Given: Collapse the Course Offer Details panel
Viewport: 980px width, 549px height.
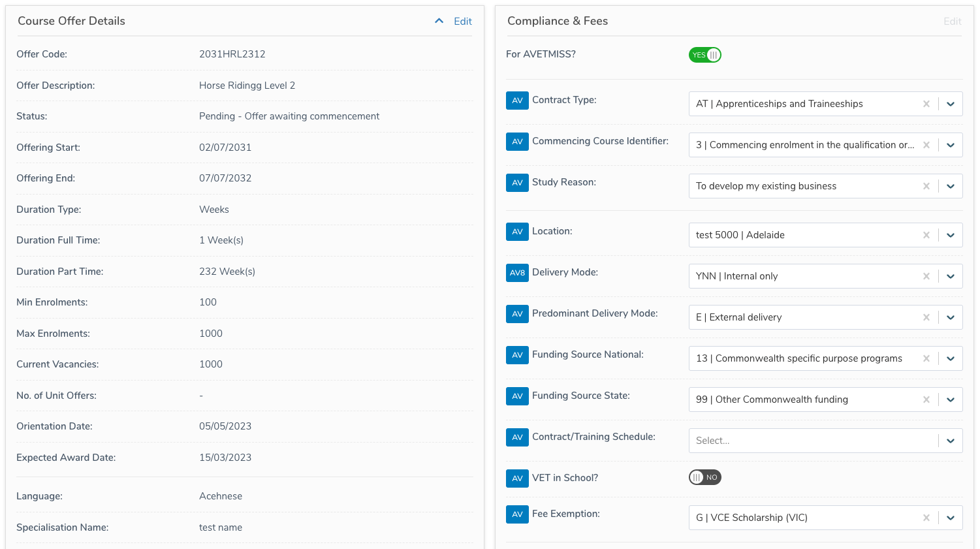Looking at the screenshot, I should tap(439, 21).
